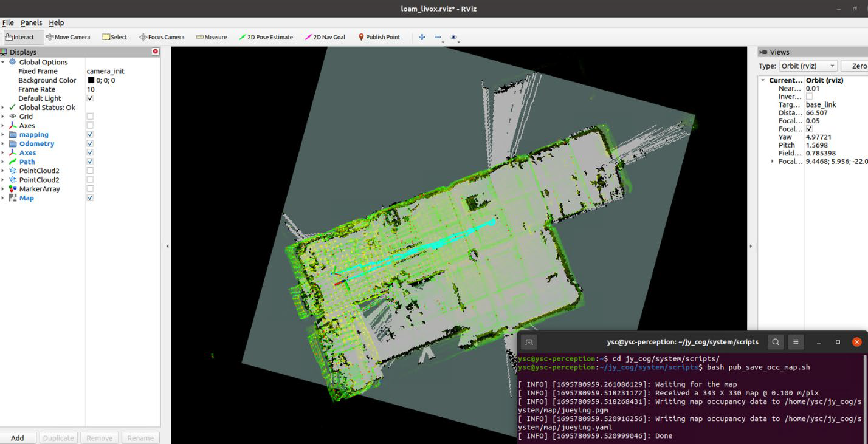
Task: Open the Help menu
Action: (x=56, y=22)
